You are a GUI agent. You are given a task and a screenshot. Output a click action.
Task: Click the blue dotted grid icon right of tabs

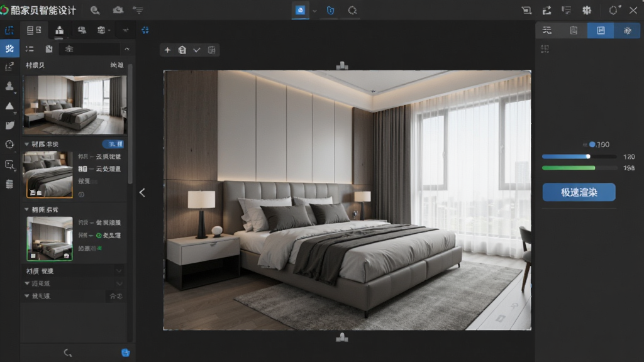click(145, 30)
